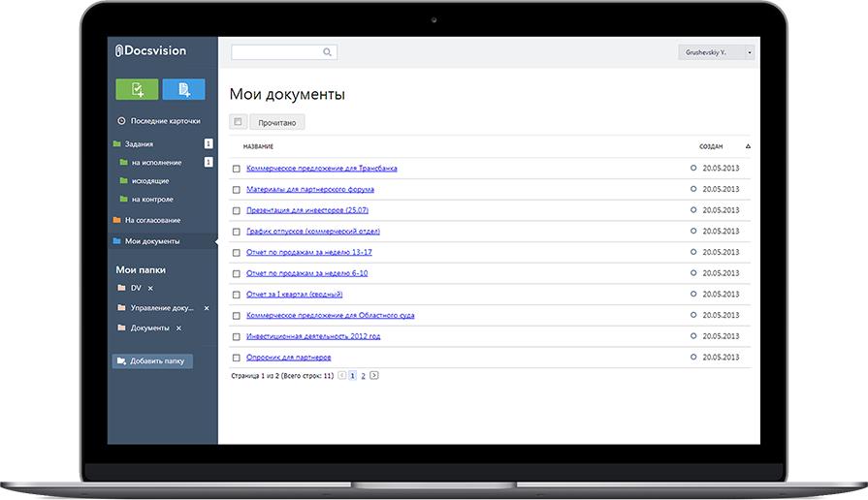Click date 20.05.2013 in Трансбанка row
Screen dimensions: 868x500
pyautogui.click(x=721, y=169)
